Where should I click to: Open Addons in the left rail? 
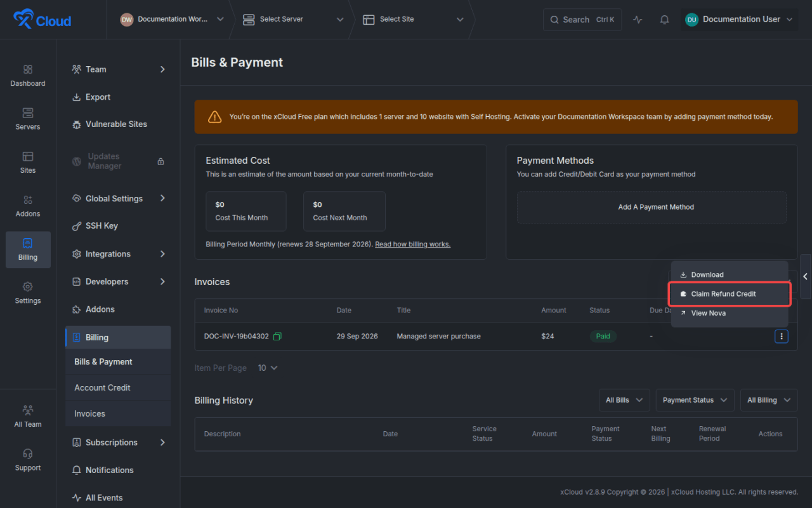28,206
